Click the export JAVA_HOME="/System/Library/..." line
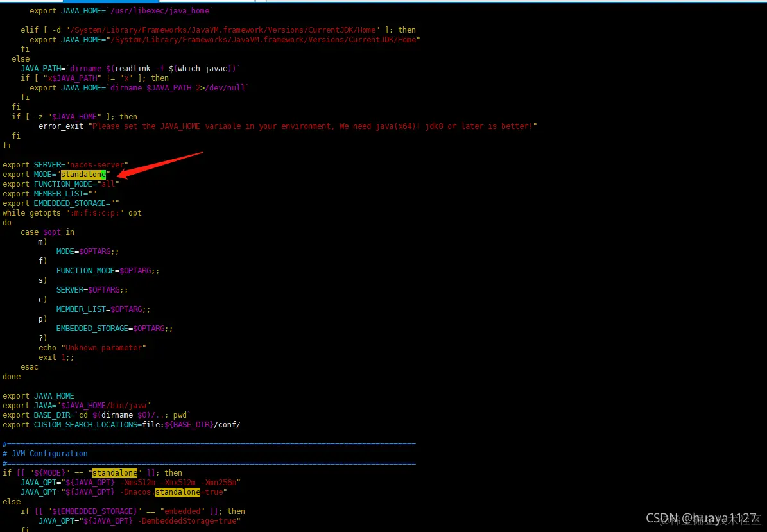This screenshot has height=532, width=767. 225,40
